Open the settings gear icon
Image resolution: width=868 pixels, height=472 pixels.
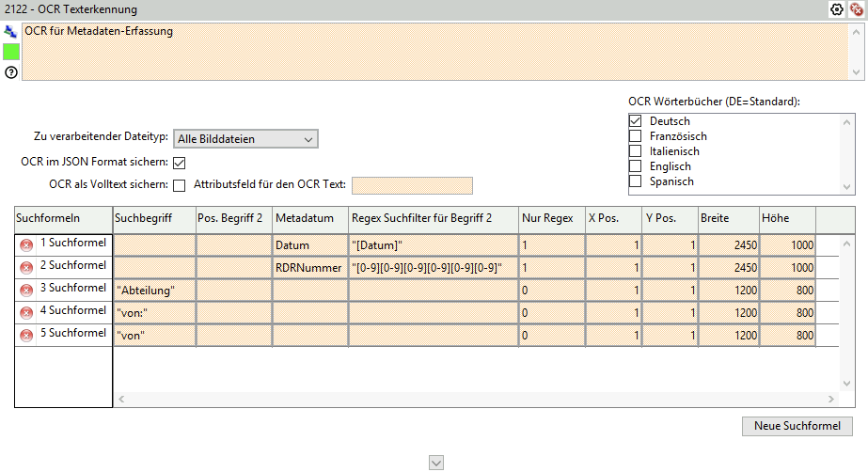(837, 9)
